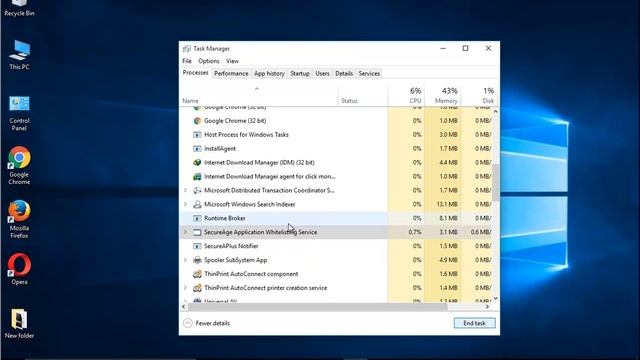Screen dimensions: 640x360
Task: Click the Spooler SubSystem App printer icon
Action: [197, 260]
